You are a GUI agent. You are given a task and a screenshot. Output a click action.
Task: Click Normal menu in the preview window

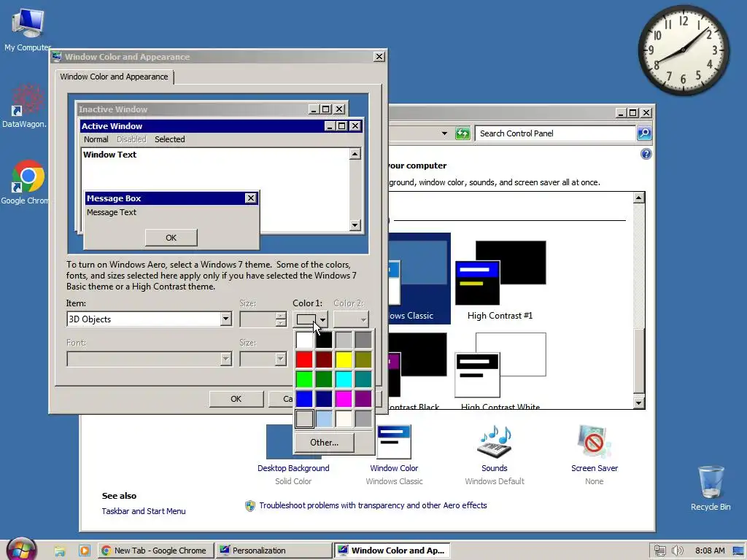(96, 139)
